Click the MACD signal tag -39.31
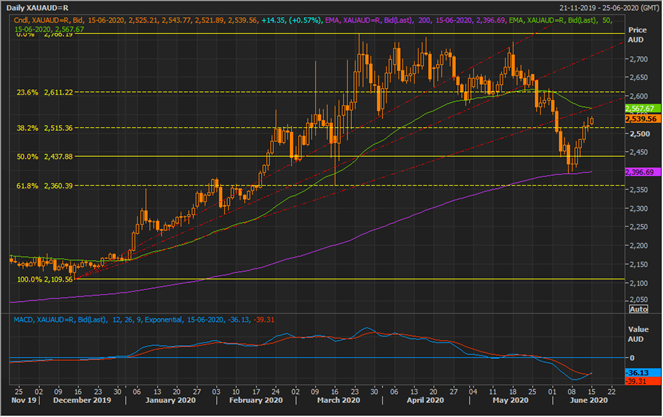Image resolution: width=663 pixels, height=417 pixels. (x=643, y=381)
